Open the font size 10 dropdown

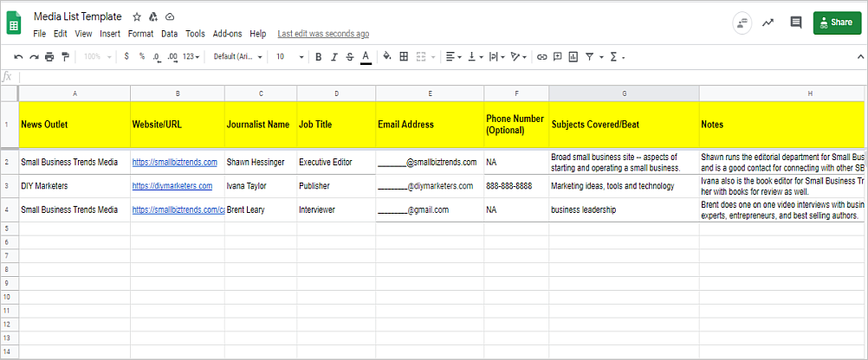click(x=290, y=56)
